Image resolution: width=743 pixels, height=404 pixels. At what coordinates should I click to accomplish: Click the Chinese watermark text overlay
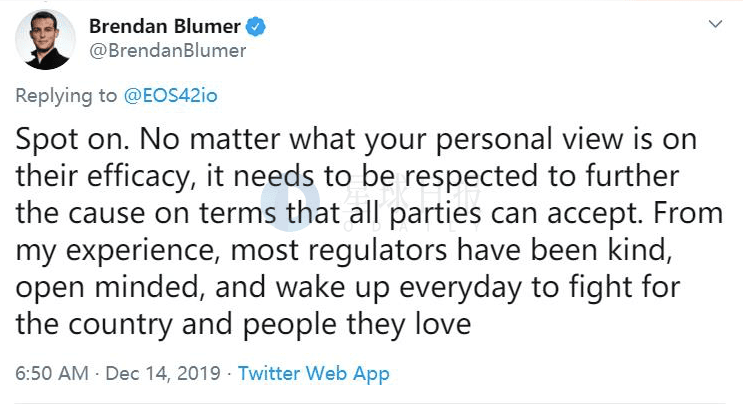(411, 194)
